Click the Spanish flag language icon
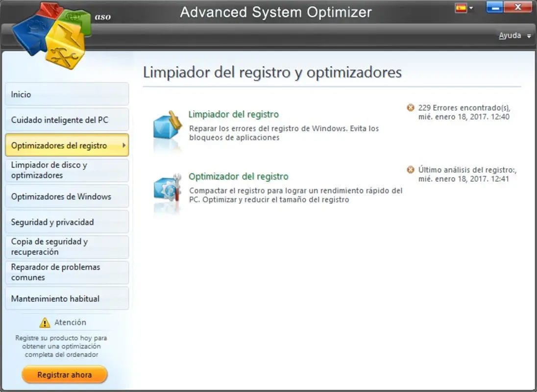 [461, 8]
